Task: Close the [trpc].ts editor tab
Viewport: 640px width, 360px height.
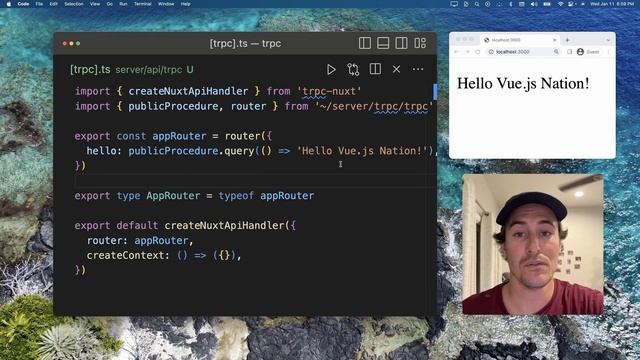Action: pos(396,69)
